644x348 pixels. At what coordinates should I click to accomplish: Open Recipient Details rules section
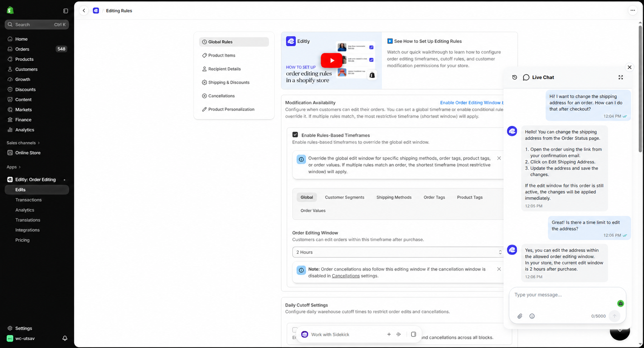[234, 69]
